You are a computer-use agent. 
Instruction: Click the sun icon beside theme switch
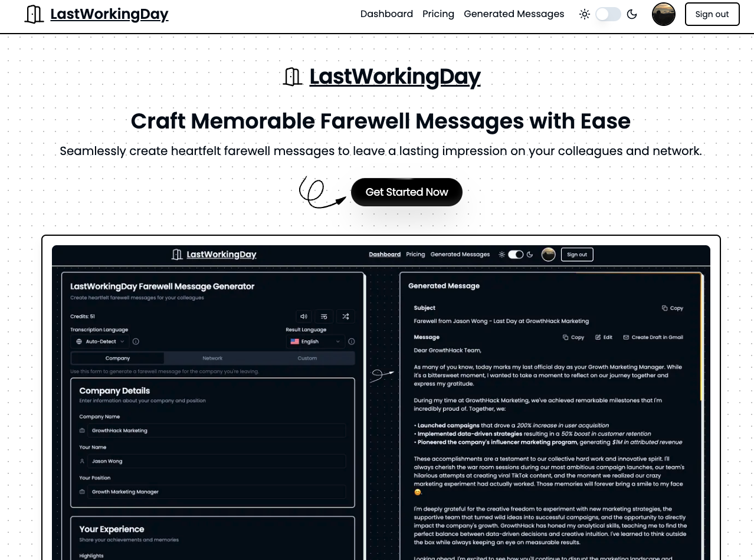585,14
